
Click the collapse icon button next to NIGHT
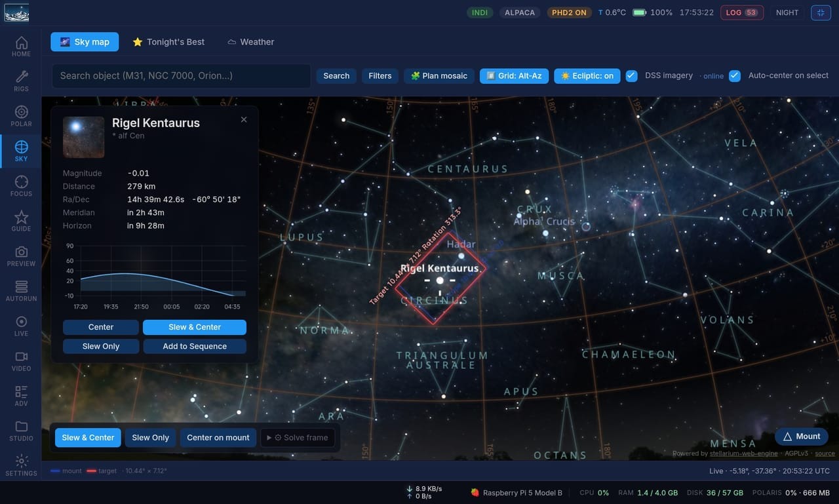821,12
